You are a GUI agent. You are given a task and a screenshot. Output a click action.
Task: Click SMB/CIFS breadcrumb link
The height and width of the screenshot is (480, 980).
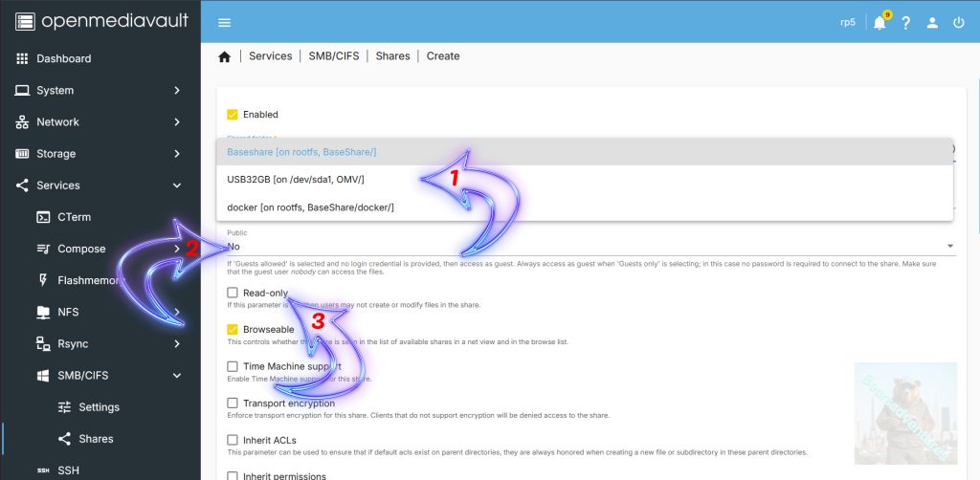click(x=333, y=56)
